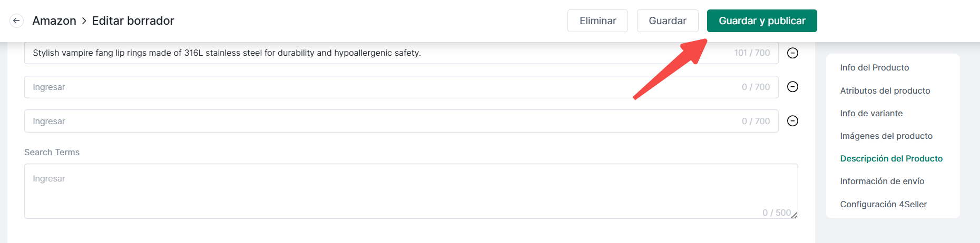Jump to Info del Producto section

pos(874,68)
